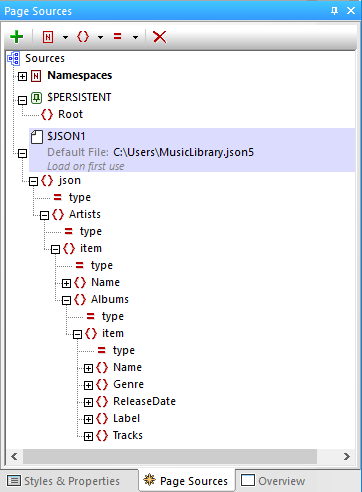Collapse the json root element

33,182
